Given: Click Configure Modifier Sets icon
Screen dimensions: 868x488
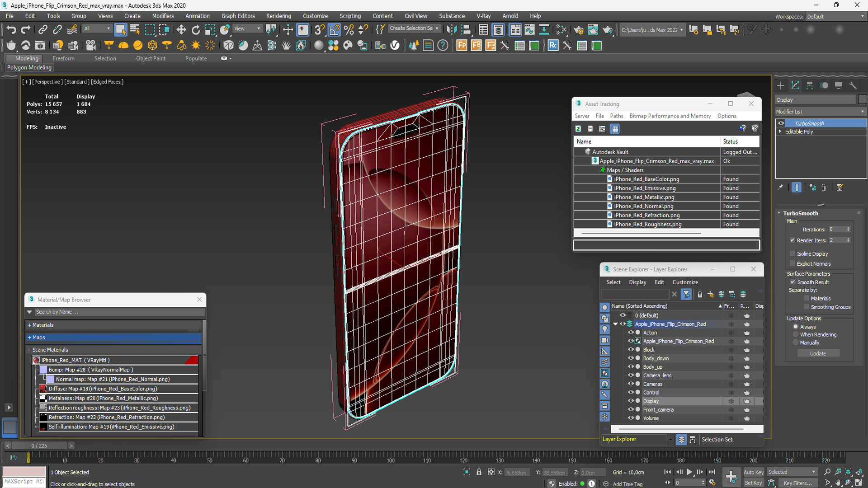Looking at the screenshot, I should pyautogui.click(x=840, y=188).
